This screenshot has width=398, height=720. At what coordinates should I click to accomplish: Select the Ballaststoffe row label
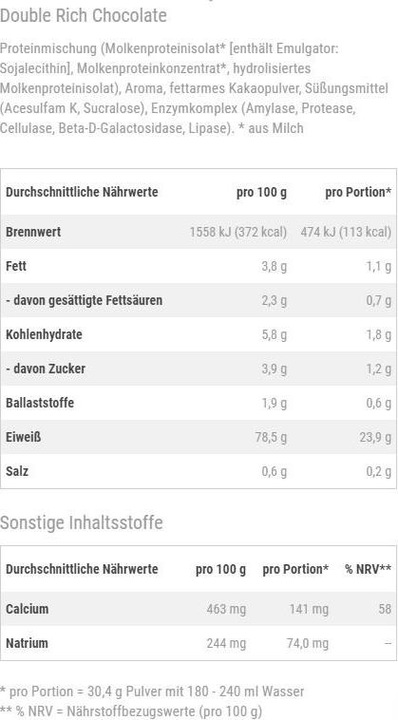click(40, 403)
